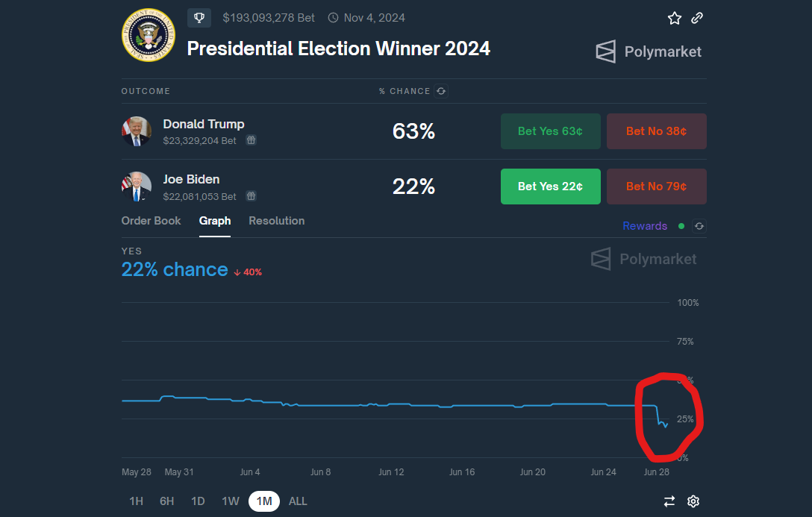Switch chart range to ALL
The height and width of the screenshot is (517, 812).
click(298, 501)
